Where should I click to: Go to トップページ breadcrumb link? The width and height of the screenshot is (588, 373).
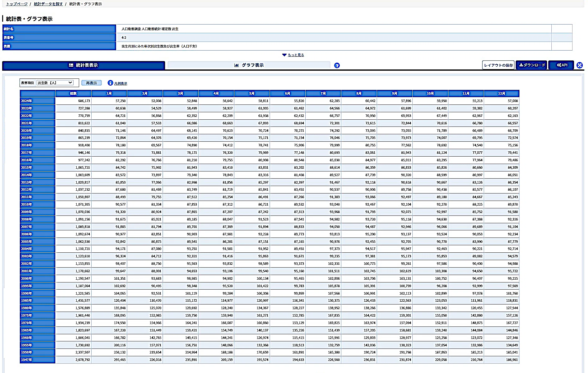(x=17, y=4)
